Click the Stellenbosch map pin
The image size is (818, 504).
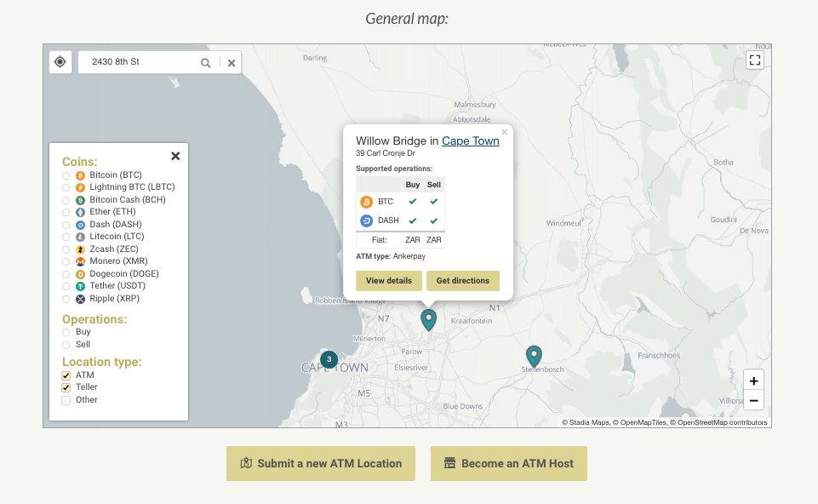pyautogui.click(x=534, y=356)
